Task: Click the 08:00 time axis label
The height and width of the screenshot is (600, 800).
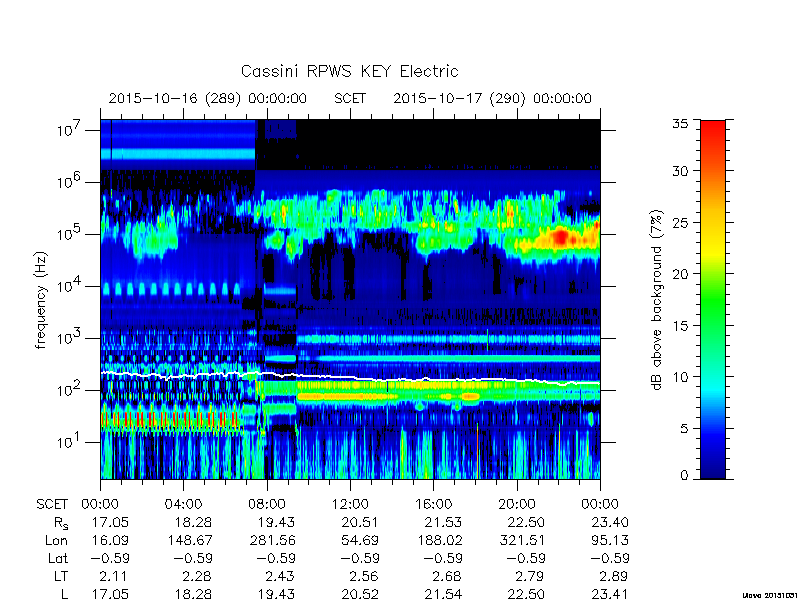Action: click(267, 505)
